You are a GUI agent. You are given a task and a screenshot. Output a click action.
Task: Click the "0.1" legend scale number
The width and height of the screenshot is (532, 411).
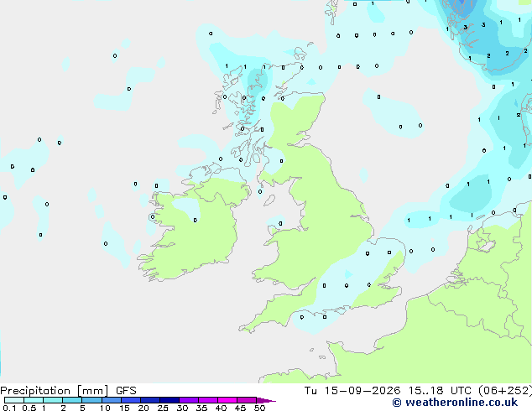(9, 408)
